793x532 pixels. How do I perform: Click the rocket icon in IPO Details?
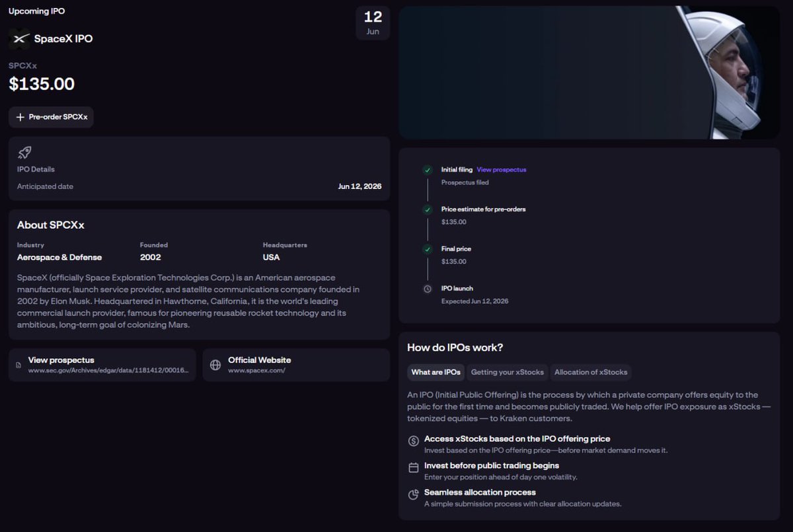tap(24, 152)
